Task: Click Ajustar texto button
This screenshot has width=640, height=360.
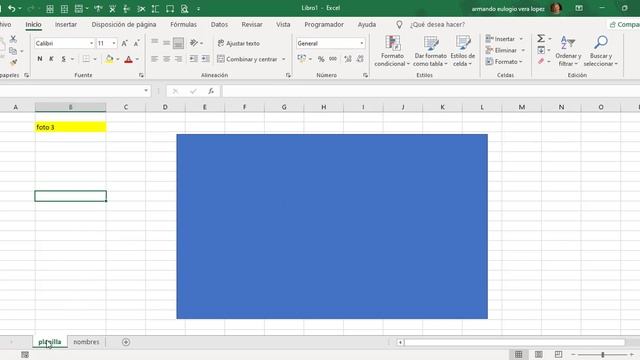Action: pos(239,43)
